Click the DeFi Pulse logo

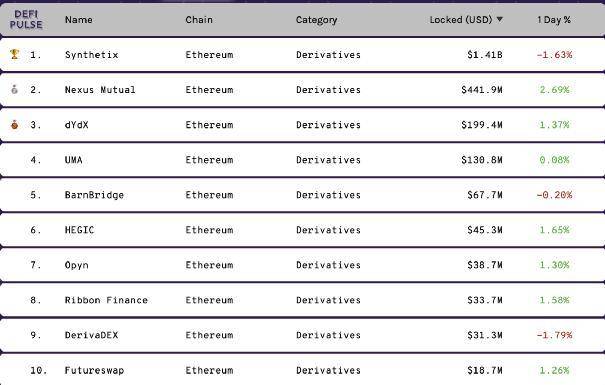[26, 19]
